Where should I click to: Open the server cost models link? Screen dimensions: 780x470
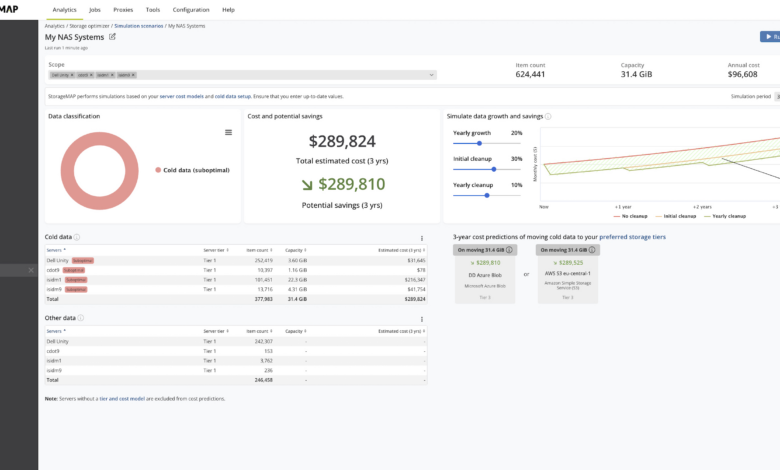183,97
